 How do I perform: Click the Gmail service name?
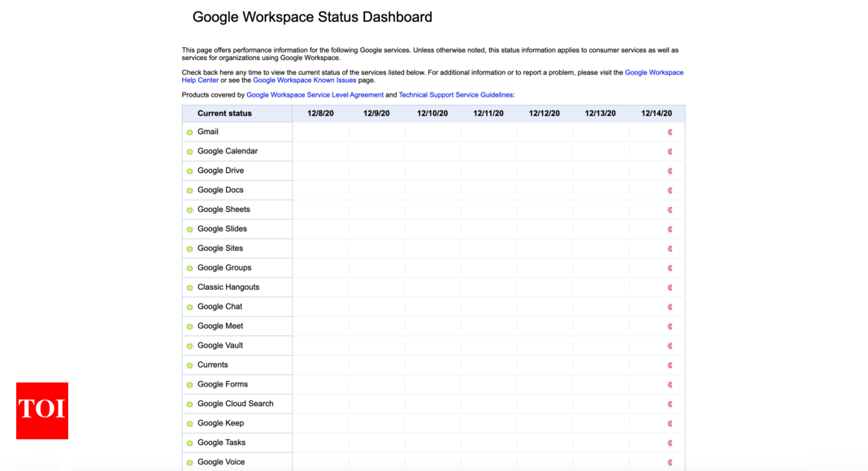point(207,132)
